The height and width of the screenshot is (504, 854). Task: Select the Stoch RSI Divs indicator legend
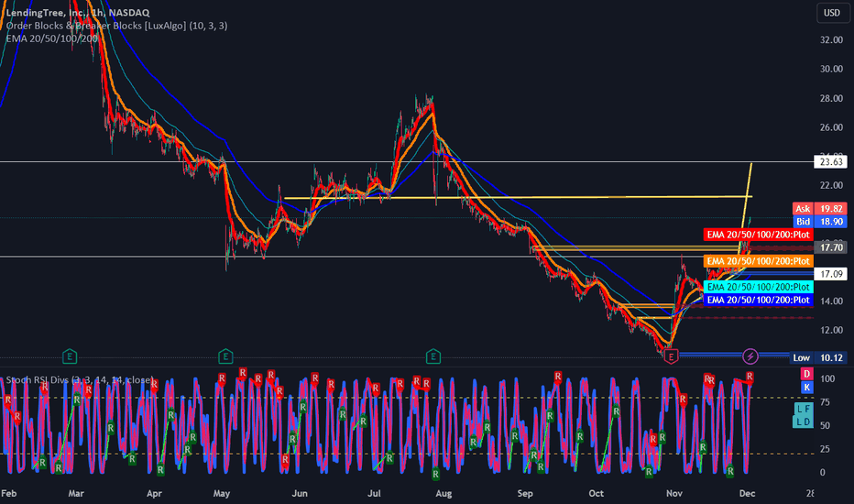(80, 379)
